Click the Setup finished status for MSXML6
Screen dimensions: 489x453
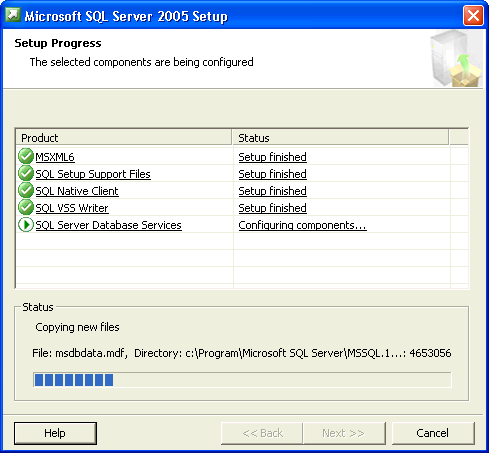pyautogui.click(x=273, y=157)
